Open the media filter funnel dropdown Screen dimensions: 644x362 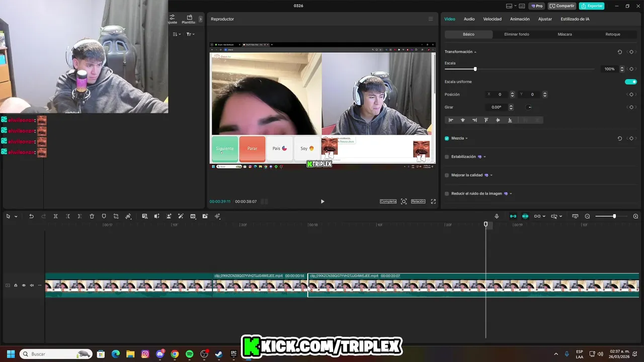click(190, 34)
